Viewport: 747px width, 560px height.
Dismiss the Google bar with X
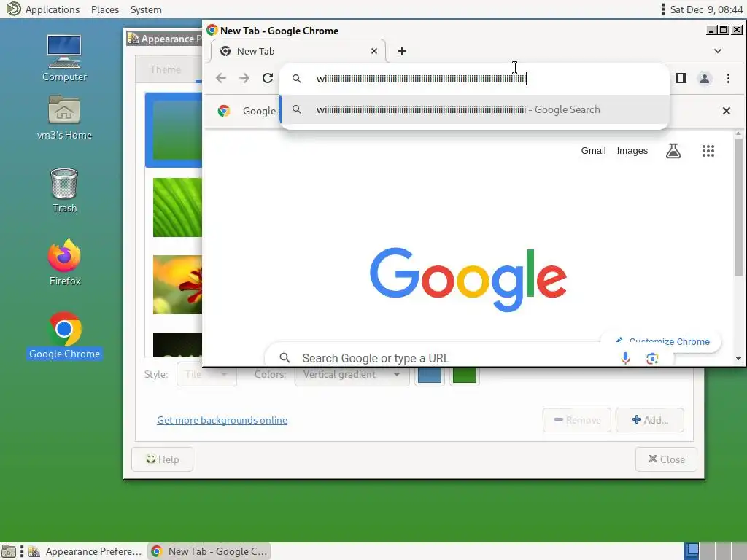click(726, 111)
